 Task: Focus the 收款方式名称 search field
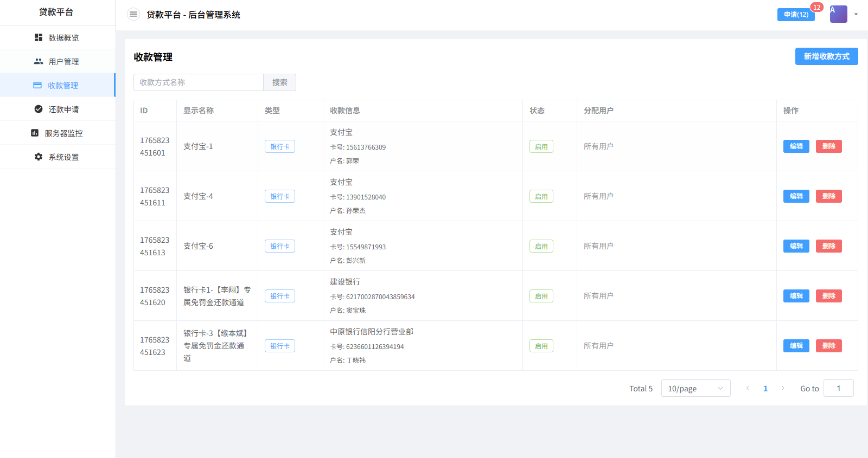(x=199, y=82)
